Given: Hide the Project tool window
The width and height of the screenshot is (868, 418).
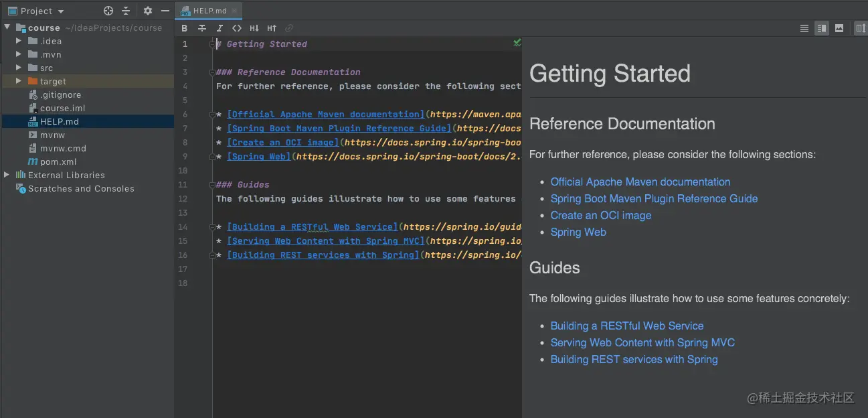Looking at the screenshot, I should [x=165, y=11].
